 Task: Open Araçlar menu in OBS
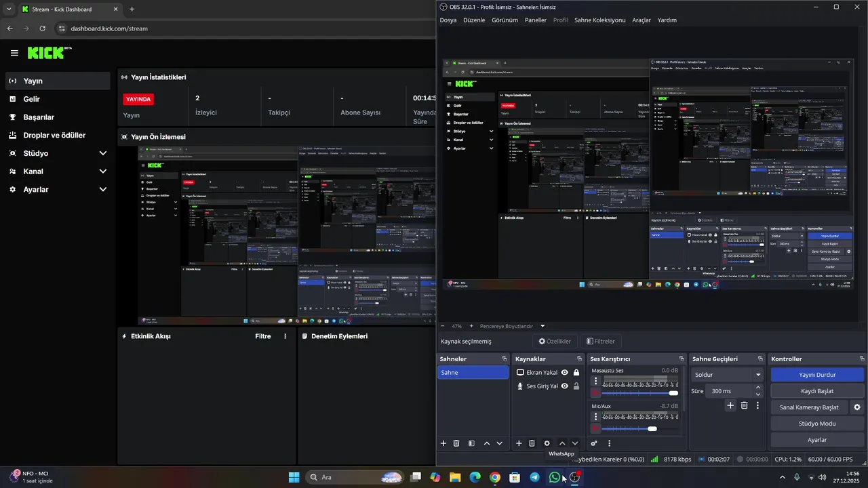coord(642,20)
